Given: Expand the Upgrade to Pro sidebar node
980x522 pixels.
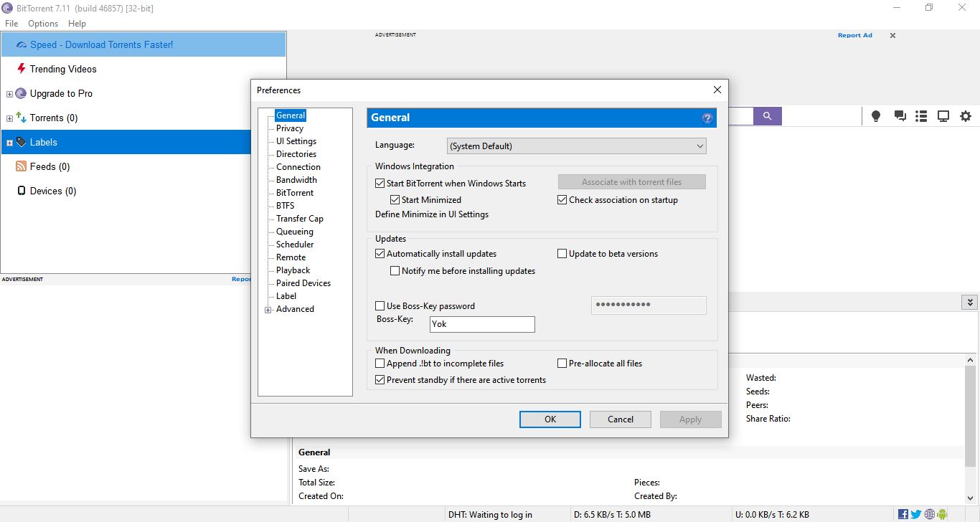Looking at the screenshot, I should coord(9,94).
